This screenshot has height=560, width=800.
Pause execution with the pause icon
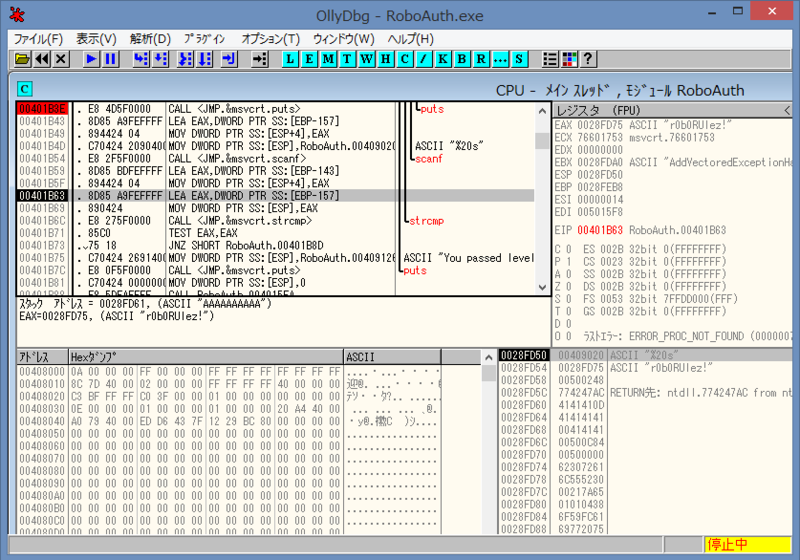pyautogui.click(x=111, y=59)
